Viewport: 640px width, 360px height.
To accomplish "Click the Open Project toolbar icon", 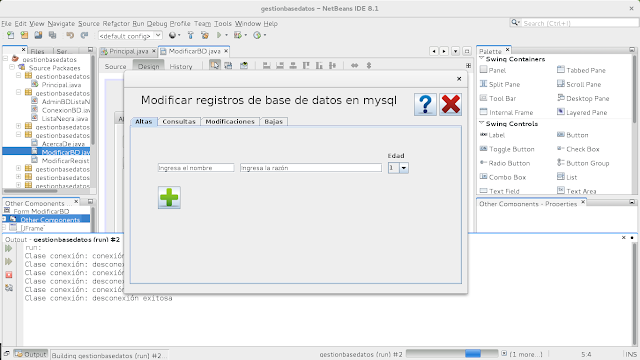I will click(x=38, y=36).
